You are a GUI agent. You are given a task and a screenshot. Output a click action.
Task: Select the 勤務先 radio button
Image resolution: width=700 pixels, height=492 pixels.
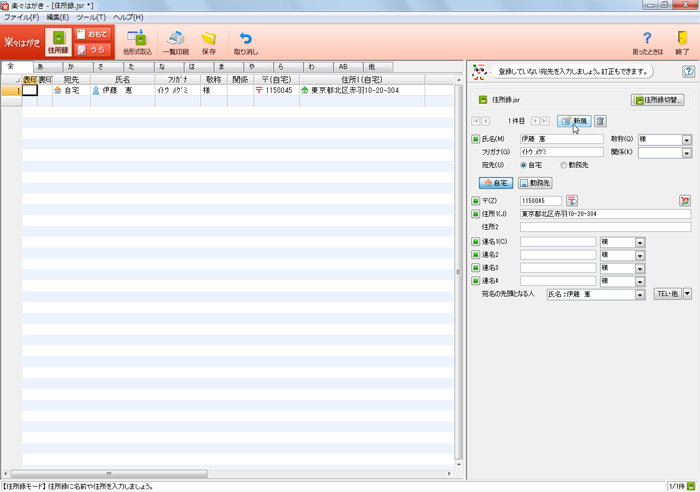tap(563, 165)
